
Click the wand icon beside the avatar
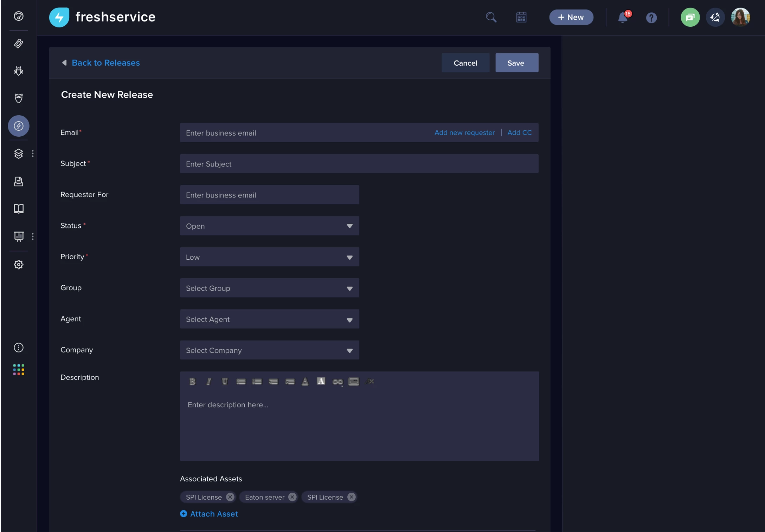tap(715, 17)
